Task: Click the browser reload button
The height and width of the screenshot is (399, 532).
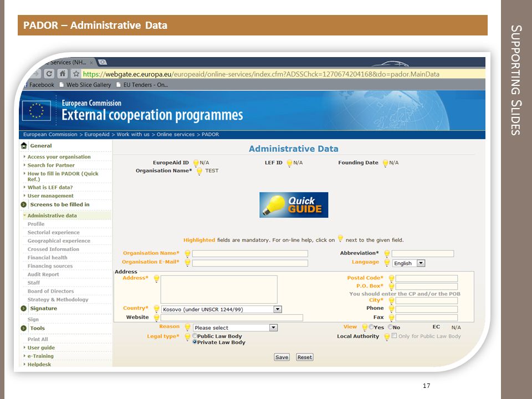Action: [49, 74]
